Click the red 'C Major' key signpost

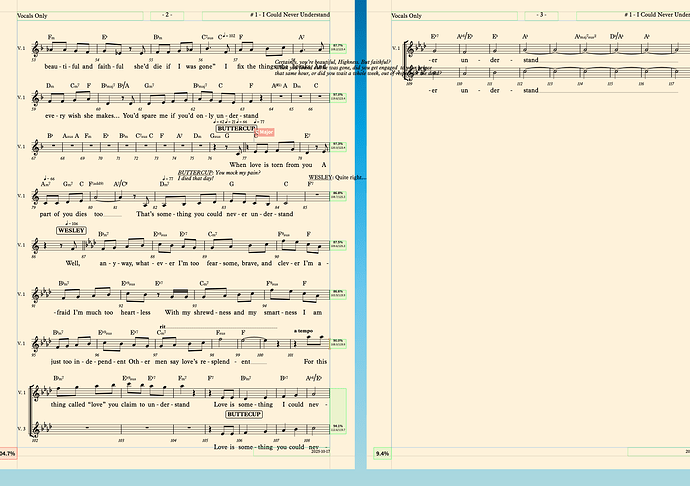265,132
